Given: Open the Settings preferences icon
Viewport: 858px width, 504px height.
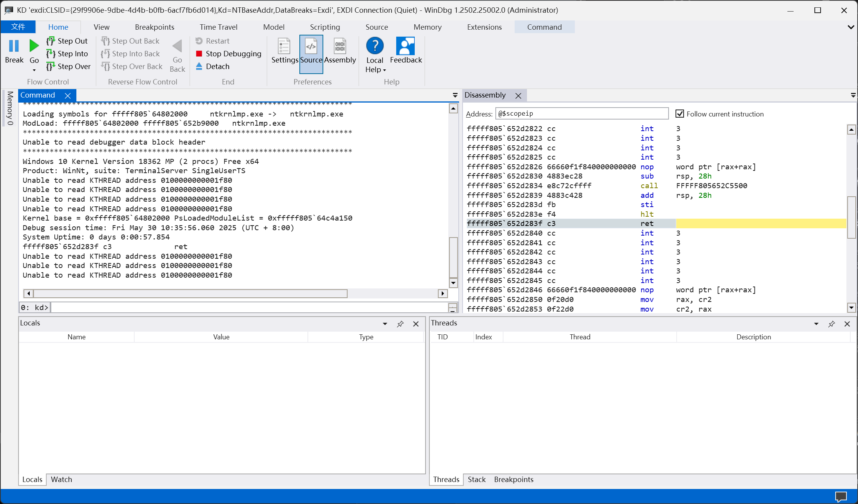Looking at the screenshot, I should [284, 46].
